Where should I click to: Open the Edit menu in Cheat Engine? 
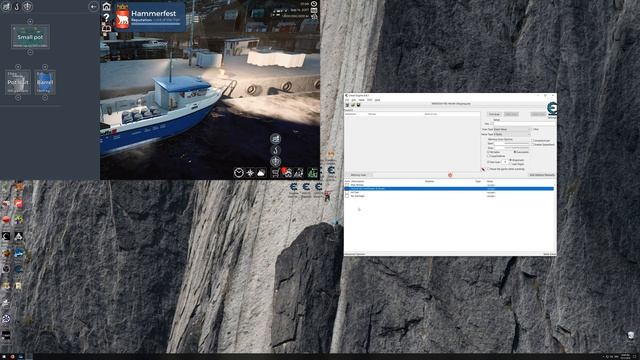click(x=353, y=100)
